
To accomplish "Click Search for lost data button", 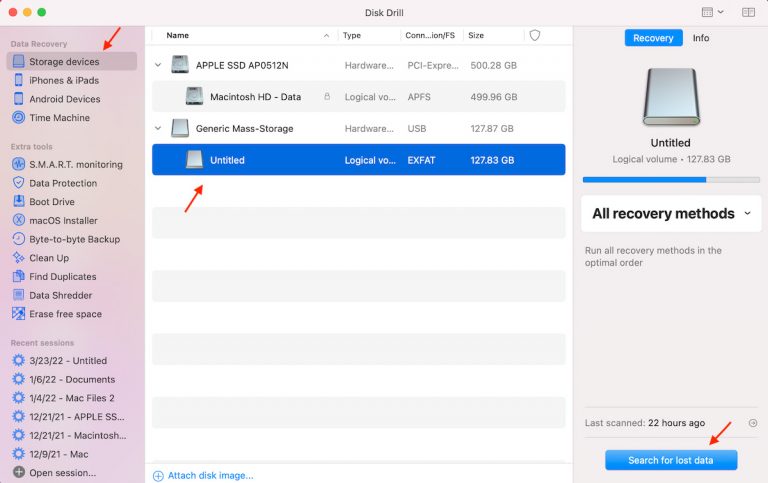I will click(671, 460).
